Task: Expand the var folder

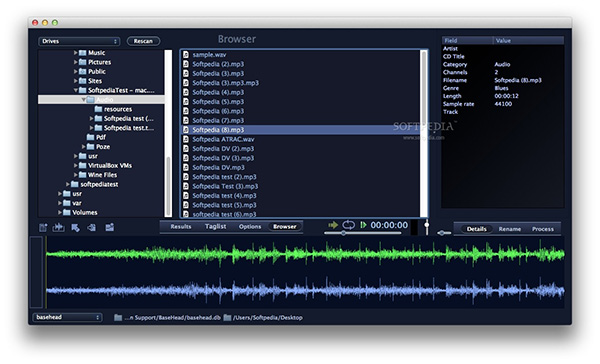Action: [60, 203]
